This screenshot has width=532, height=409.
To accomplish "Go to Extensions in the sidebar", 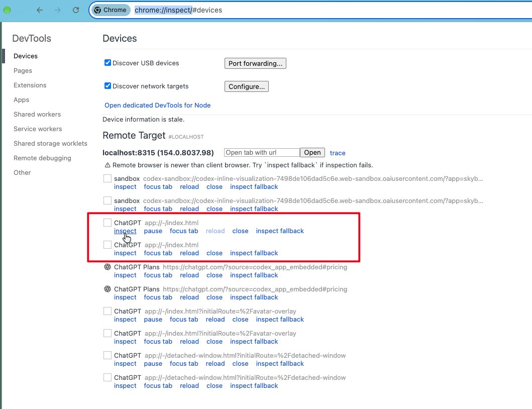I will pos(30,85).
